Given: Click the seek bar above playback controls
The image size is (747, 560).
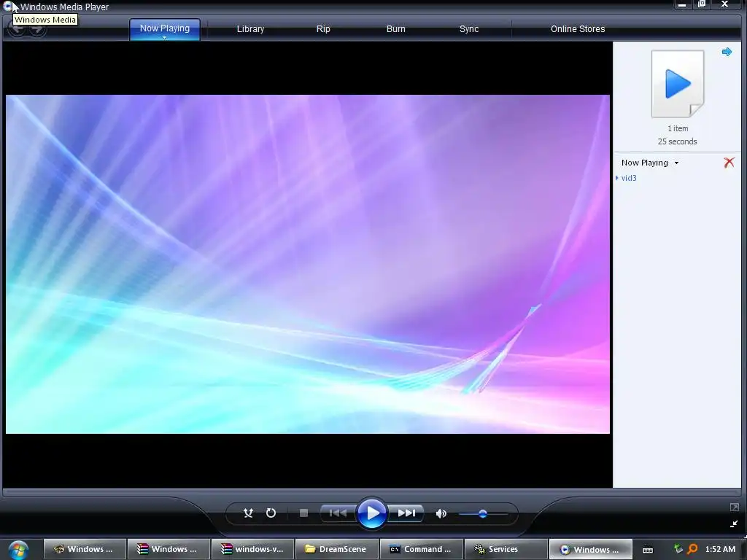Looking at the screenshot, I should (371, 492).
